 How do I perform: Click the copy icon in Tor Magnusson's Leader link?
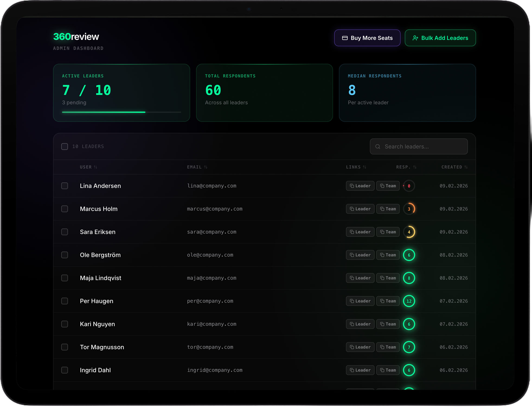coord(352,347)
